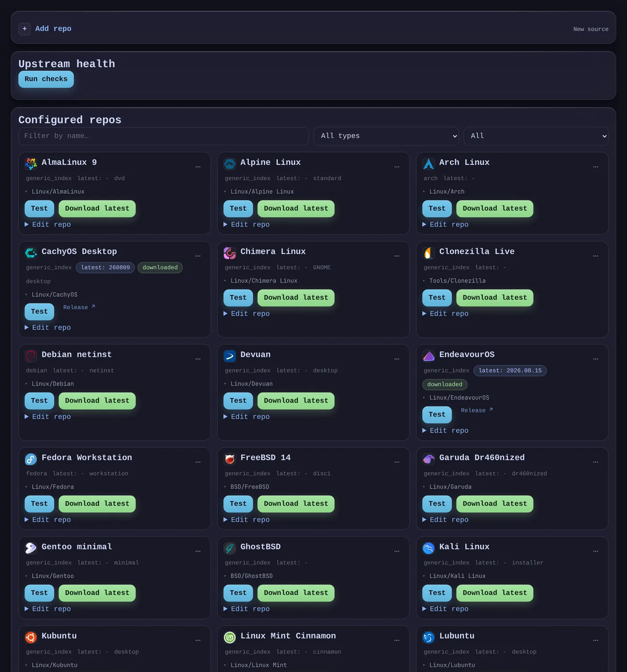Download latest for Kali Linux

coord(495,593)
